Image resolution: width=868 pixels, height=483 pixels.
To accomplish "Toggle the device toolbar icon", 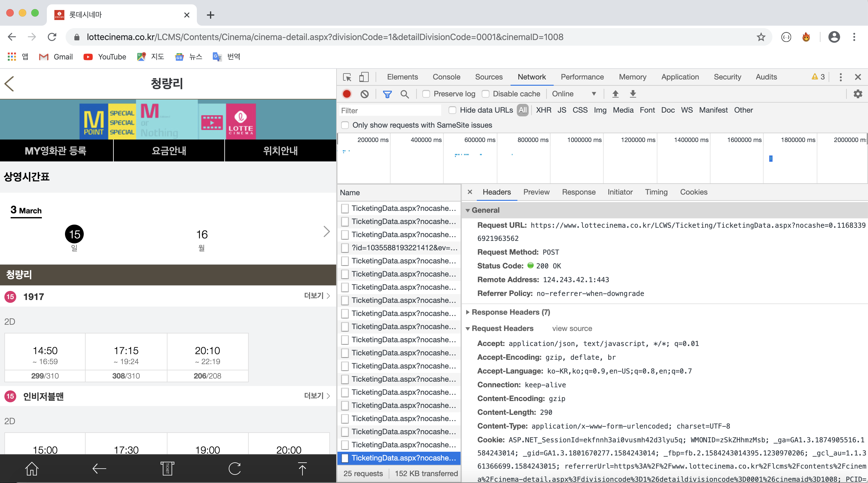I will coord(364,77).
